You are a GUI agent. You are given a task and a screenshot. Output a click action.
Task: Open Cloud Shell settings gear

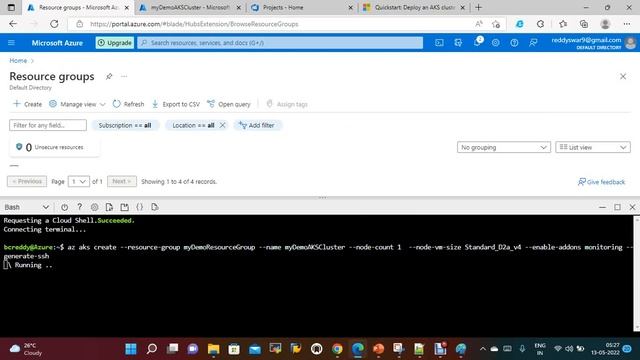click(x=94, y=207)
